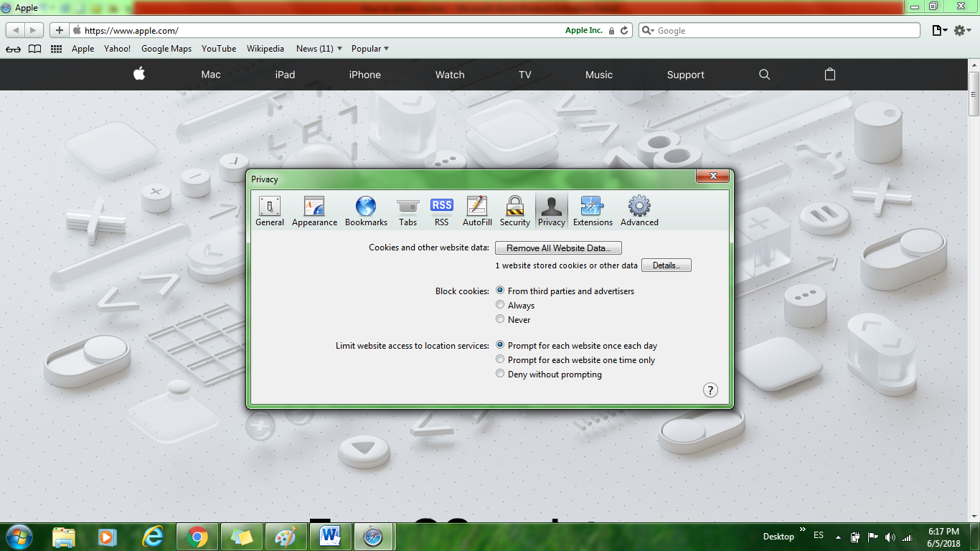Open the RSS preferences pane
This screenshot has width=980, height=551.
tap(442, 212)
